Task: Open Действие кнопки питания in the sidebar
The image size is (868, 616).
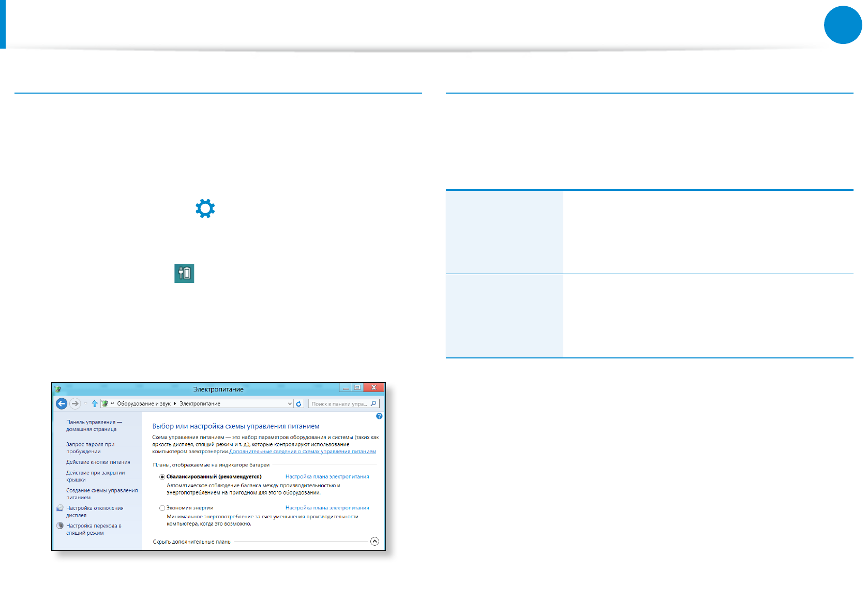Action: 98,462
